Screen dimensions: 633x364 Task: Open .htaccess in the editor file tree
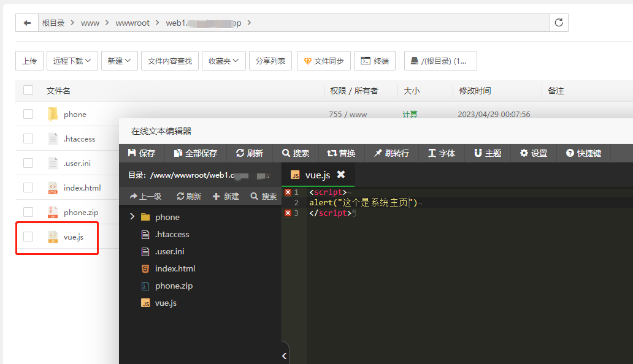(172, 234)
